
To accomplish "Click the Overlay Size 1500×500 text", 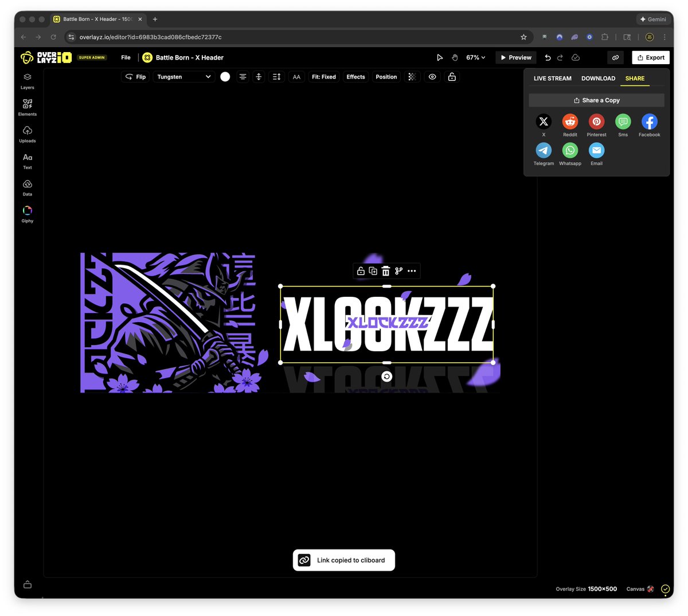I will (x=587, y=589).
